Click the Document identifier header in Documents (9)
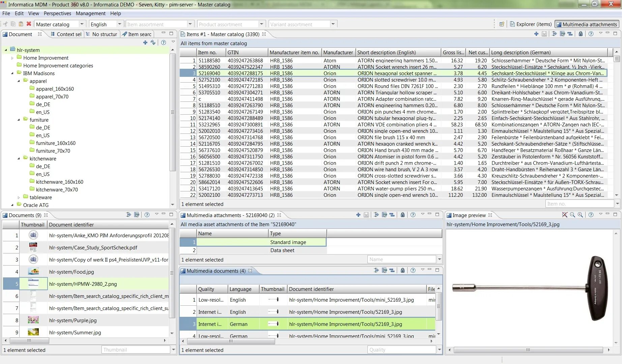Image resolution: width=622 pixels, height=364 pixels. coord(107,225)
